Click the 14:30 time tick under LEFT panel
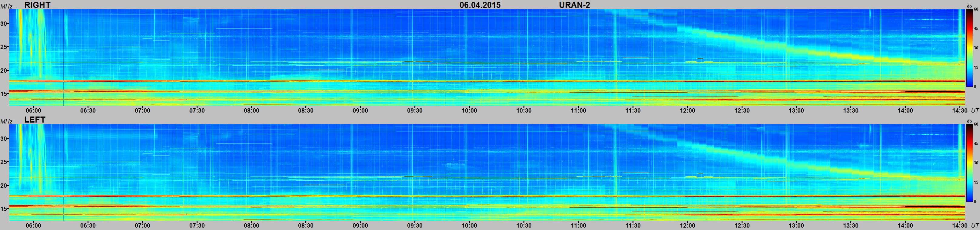The width and height of the screenshot is (980, 230). pyautogui.click(x=959, y=225)
